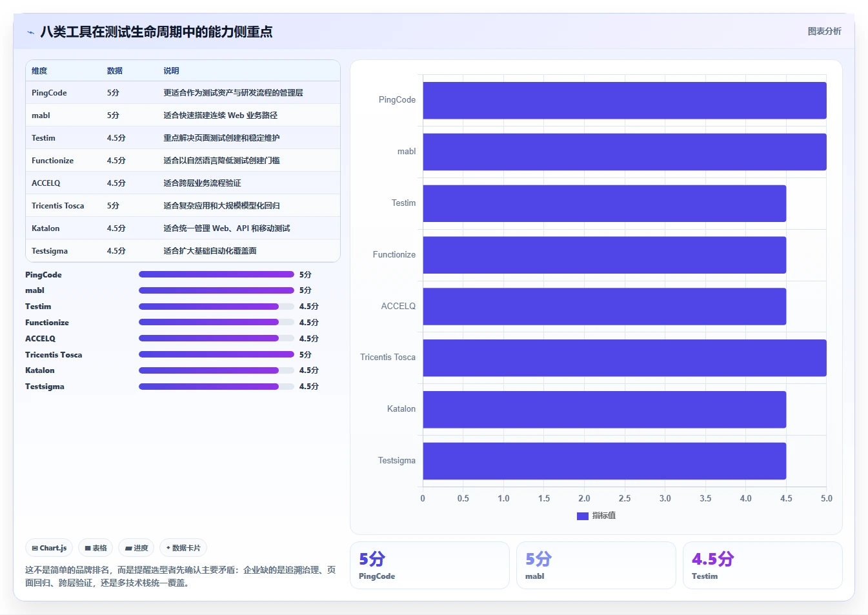Image resolution: width=868 pixels, height=615 pixels.
Task: Click the 2.5 x-axis tick label
Action: 625,499
